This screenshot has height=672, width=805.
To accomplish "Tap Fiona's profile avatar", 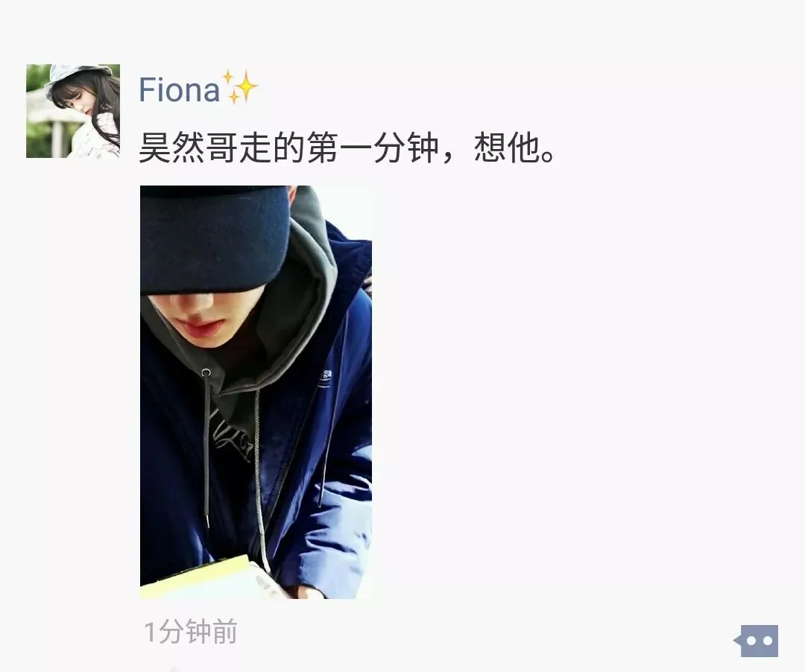I will 73,111.
